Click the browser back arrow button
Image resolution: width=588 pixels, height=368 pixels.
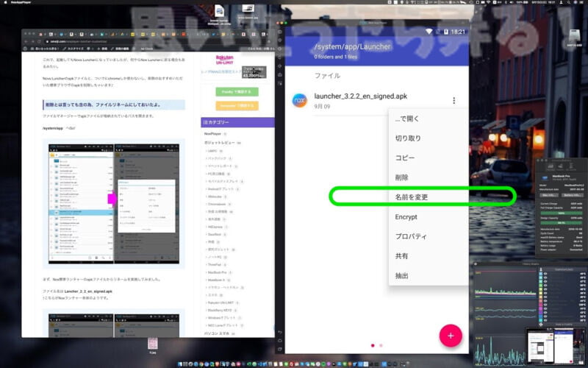[x=26, y=41]
